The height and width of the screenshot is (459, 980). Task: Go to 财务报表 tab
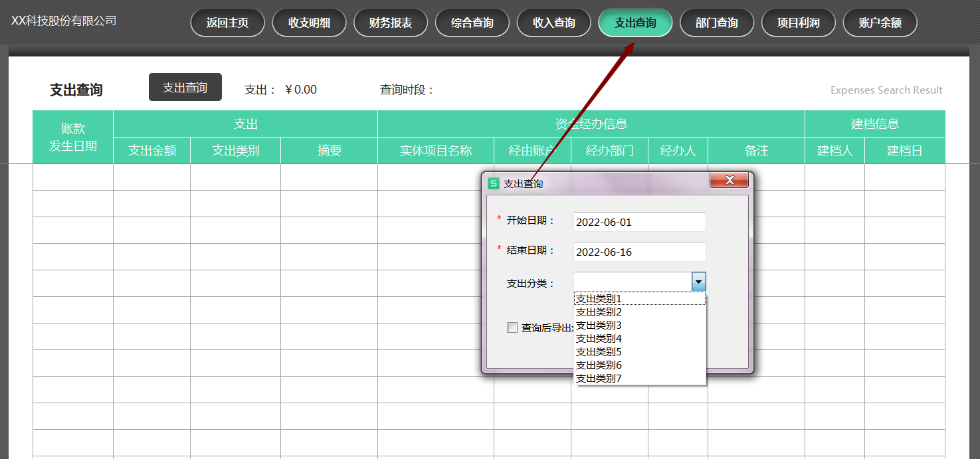[x=391, y=23]
